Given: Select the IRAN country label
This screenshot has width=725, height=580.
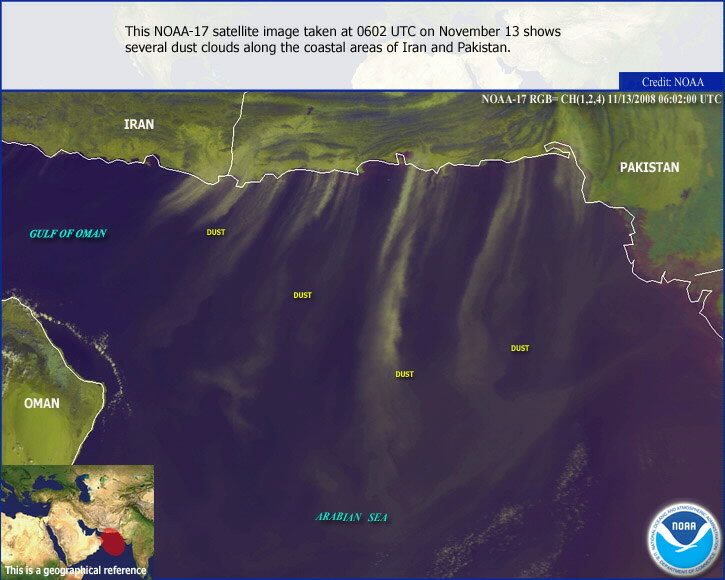Looking at the screenshot, I should coord(139,125).
